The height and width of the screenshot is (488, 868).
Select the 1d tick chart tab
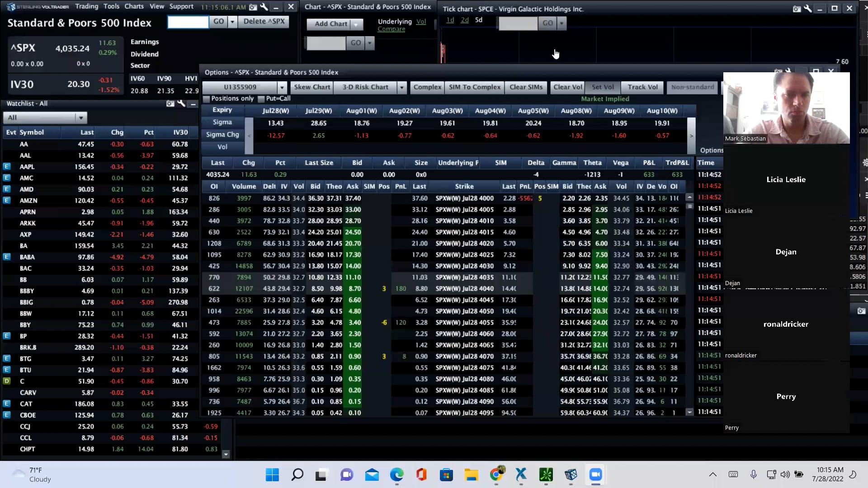pyautogui.click(x=450, y=20)
